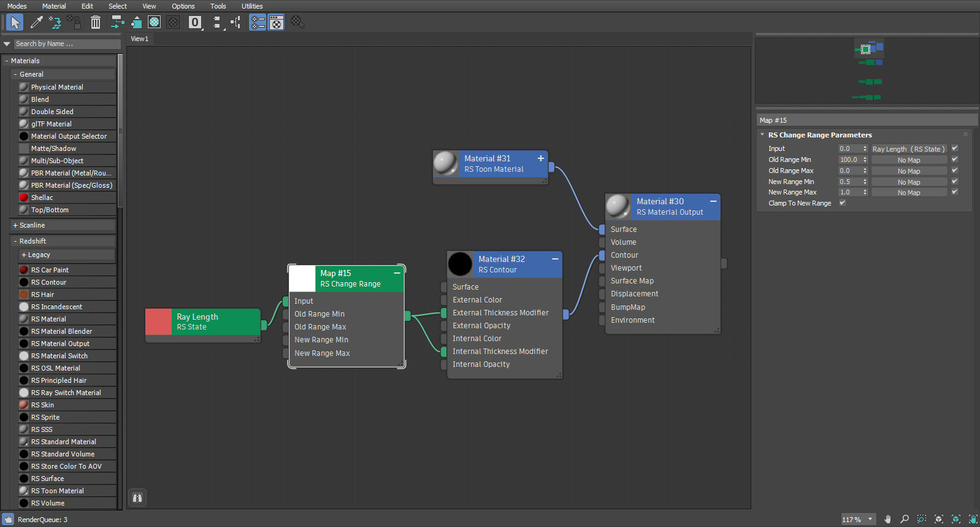Open the Options menu

click(183, 6)
